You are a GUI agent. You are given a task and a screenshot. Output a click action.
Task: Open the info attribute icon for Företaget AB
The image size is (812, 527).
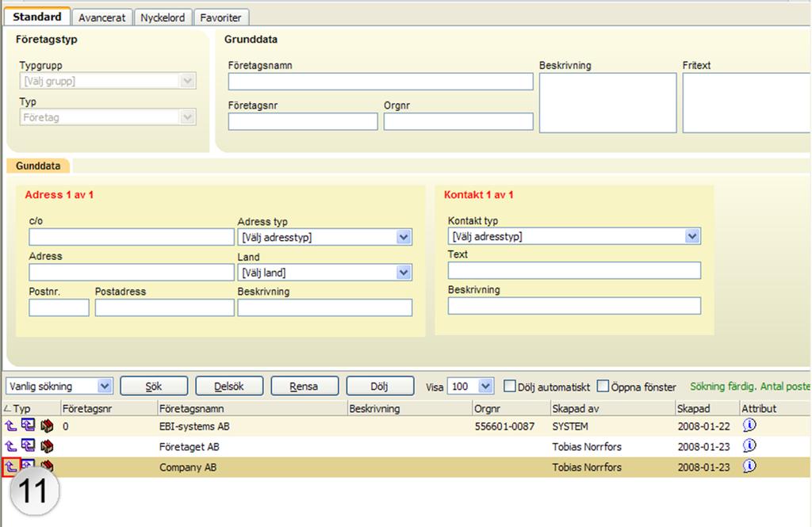[749, 445]
